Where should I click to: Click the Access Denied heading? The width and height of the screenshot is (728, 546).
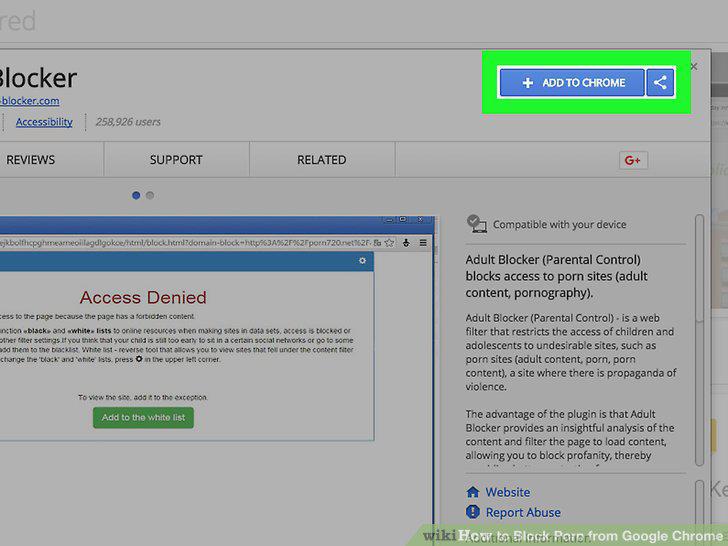coord(143,297)
